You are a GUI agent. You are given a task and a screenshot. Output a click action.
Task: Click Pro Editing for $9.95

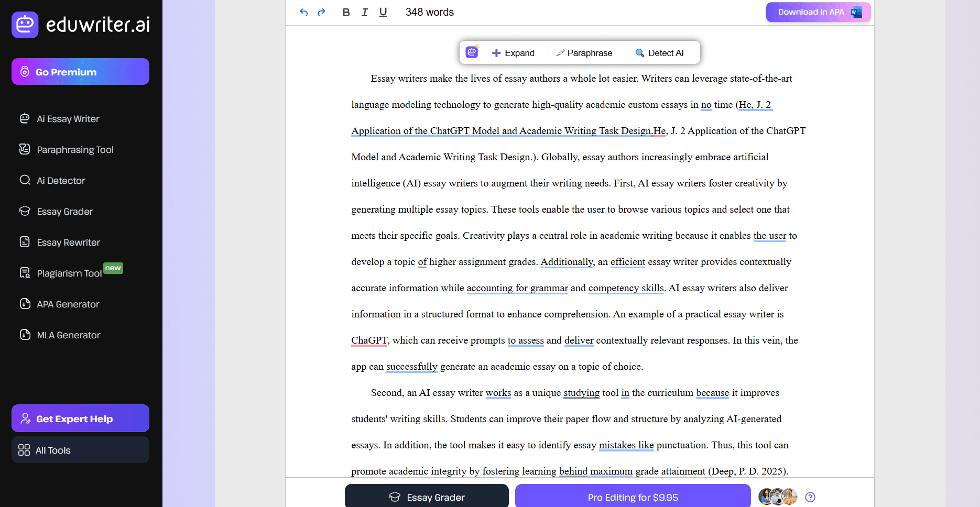633,497
